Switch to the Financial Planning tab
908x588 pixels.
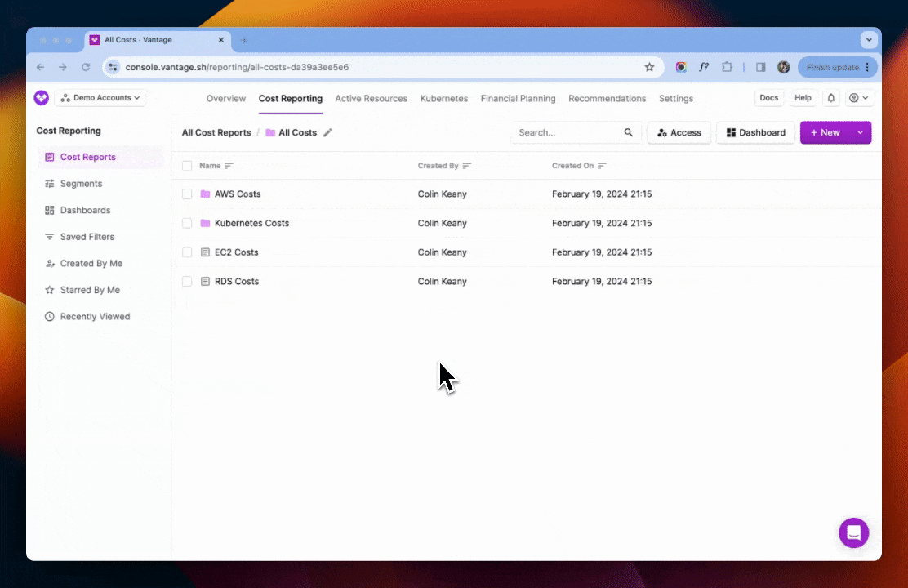pyautogui.click(x=518, y=98)
